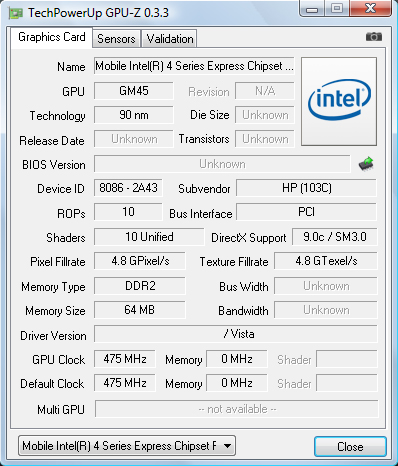Click the Memory Size field 64 MB
Viewport: 398px width, 466px height.
pos(140,310)
